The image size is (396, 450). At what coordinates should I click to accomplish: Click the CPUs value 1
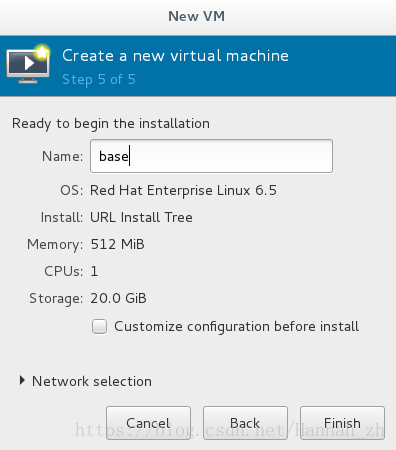(94, 271)
